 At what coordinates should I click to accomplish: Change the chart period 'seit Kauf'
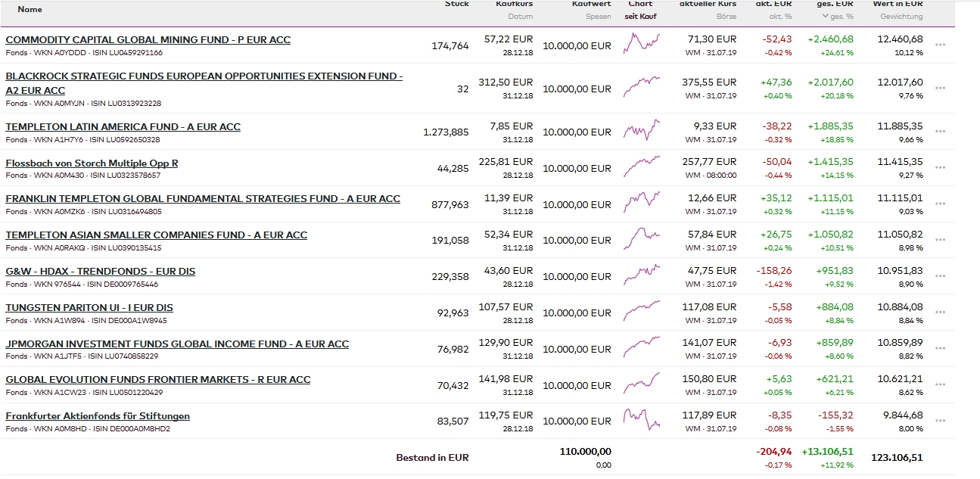coord(640,17)
